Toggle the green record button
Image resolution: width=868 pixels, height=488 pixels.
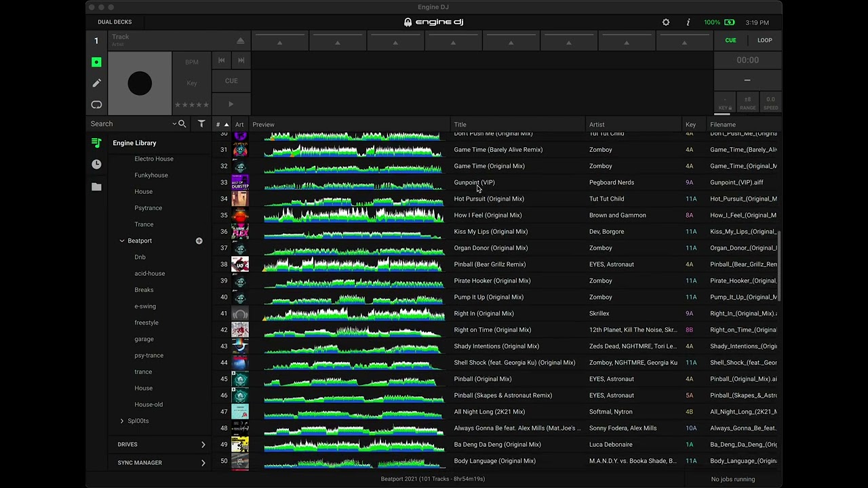96,62
